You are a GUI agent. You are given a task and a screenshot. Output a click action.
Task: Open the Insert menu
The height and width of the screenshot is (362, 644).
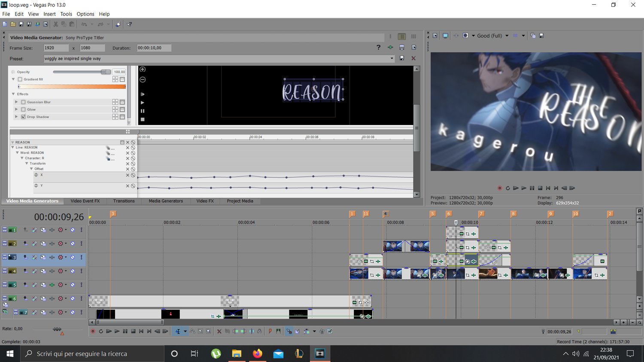coord(49,14)
